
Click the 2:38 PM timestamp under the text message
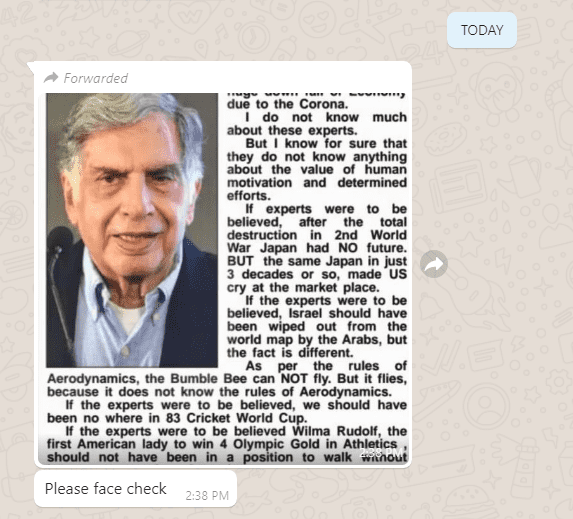point(207,496)
